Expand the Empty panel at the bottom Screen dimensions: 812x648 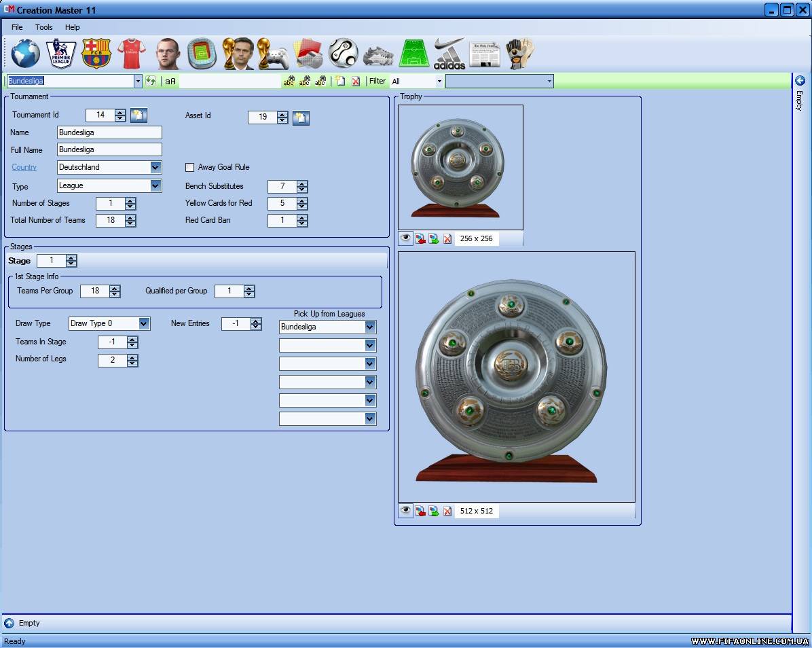coord(10,623)
